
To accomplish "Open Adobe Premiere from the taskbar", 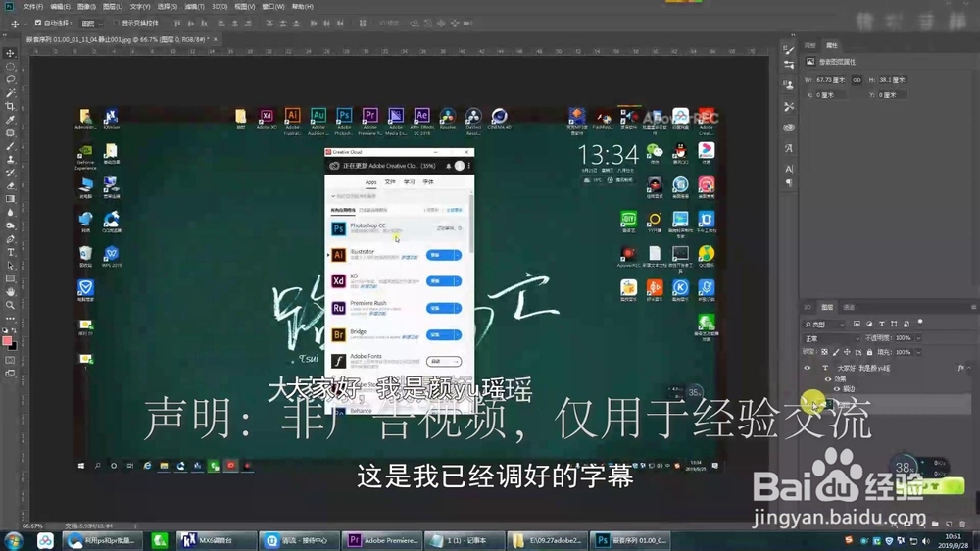I will 382,540.
